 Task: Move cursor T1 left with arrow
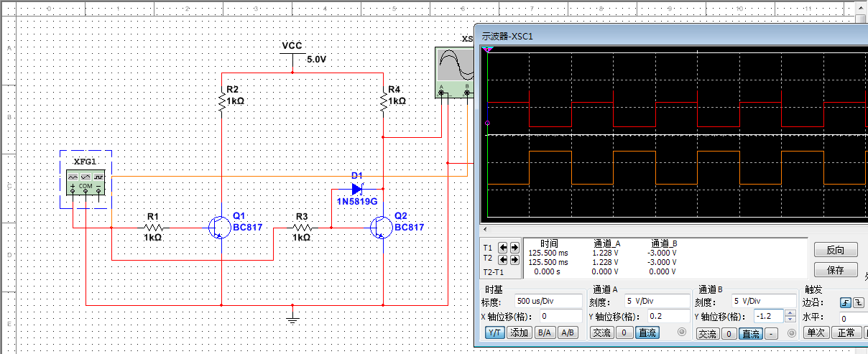[503, 247]
